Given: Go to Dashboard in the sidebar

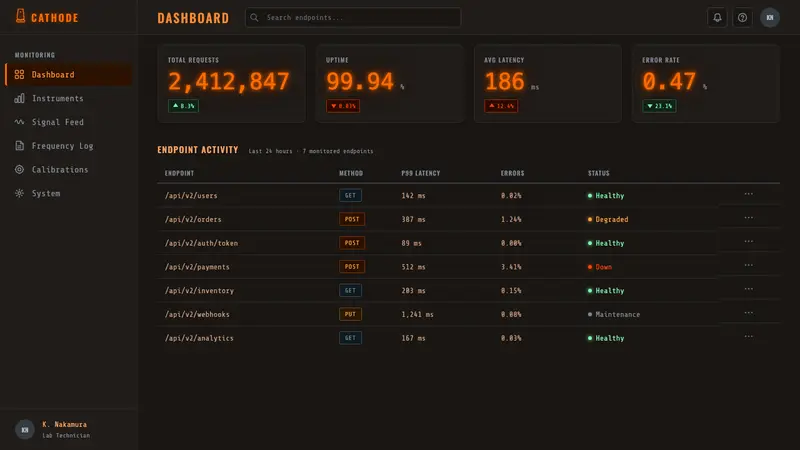Looking at the screenshot, I should point(68,74).
